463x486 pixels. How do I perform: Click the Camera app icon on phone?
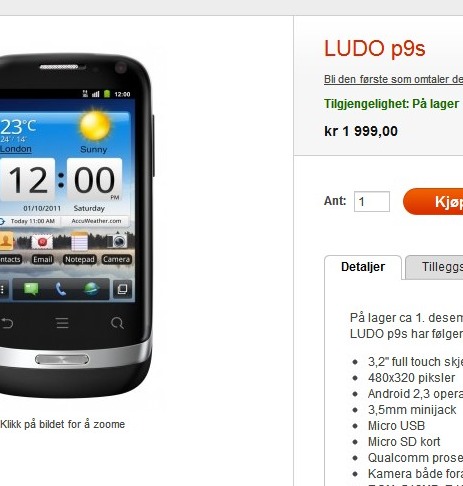coord(116,242)
